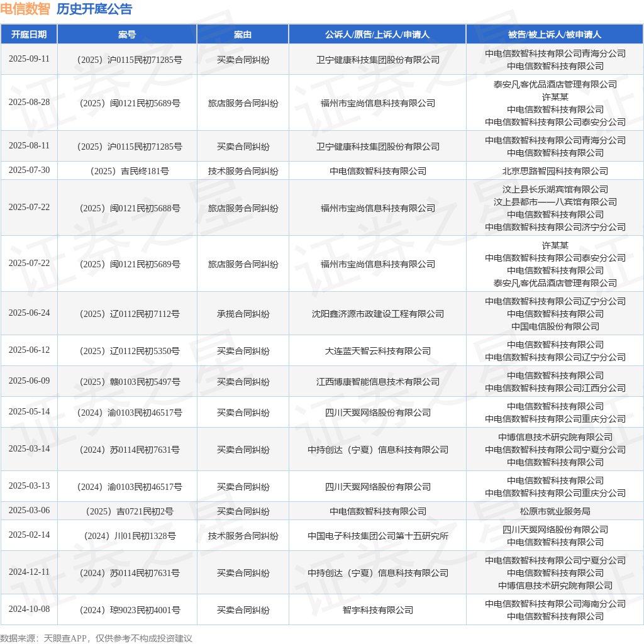Select case number '(2025) 赣0103民初5497号'
The image size is (644, 644).
click(x=130, y=382)
